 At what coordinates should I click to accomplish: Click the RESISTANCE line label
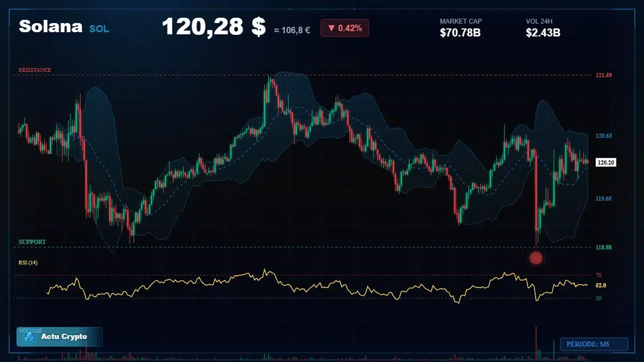pos(35,70)
